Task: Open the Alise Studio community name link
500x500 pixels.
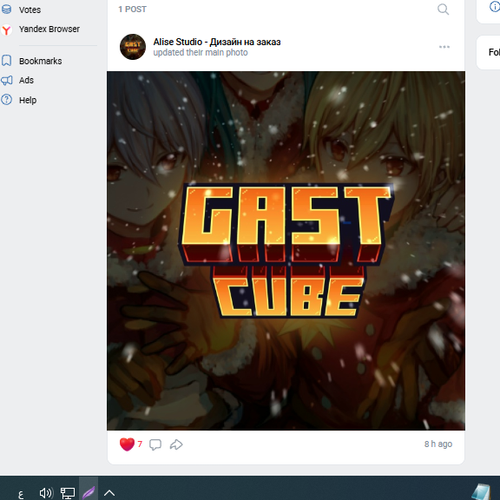Action: click(x=217, y=42)
